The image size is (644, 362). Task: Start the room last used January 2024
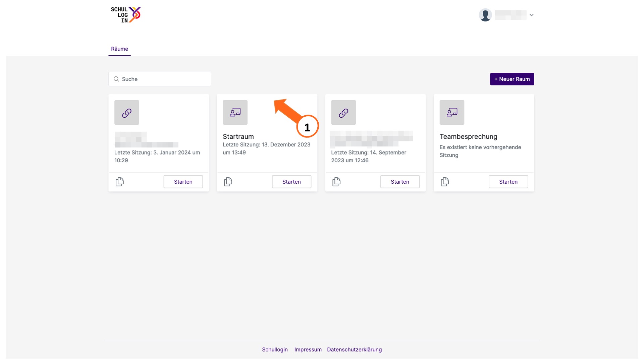[x=183, y=182]
